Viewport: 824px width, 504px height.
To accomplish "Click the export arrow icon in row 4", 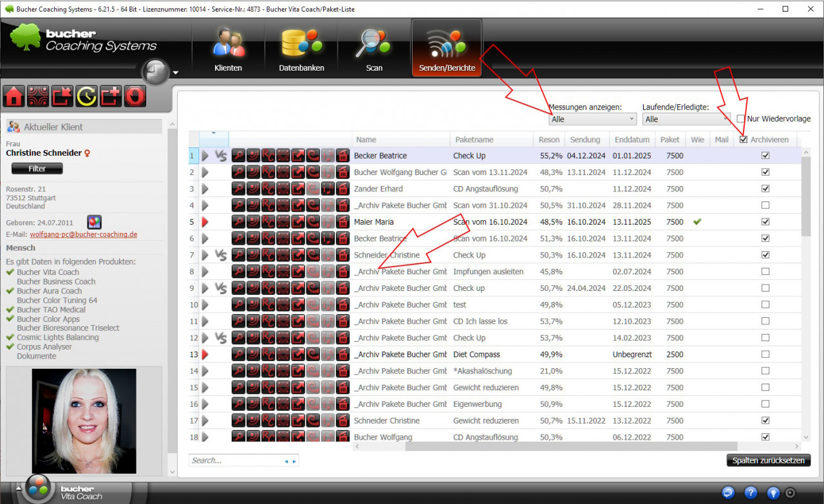I will click(x=298, y=205).
